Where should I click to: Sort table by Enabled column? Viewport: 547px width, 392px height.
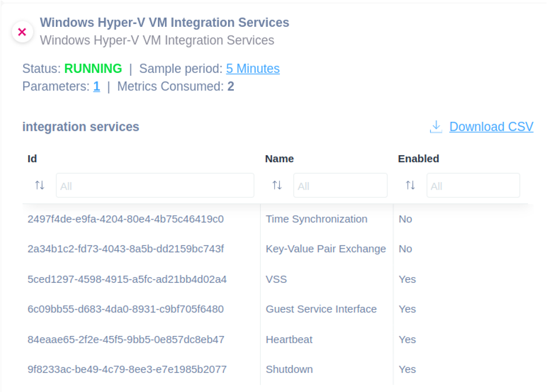click(x=411, y=185)
